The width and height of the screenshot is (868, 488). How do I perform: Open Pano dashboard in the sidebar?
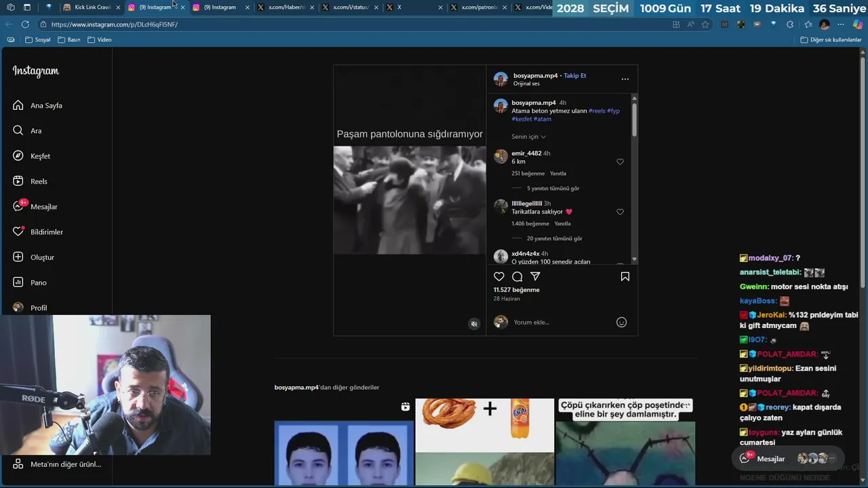pyautogui.click(x=29, y=283)
